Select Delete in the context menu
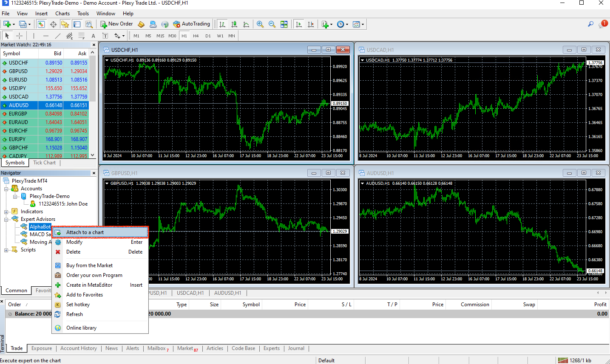 coord(100,252)
